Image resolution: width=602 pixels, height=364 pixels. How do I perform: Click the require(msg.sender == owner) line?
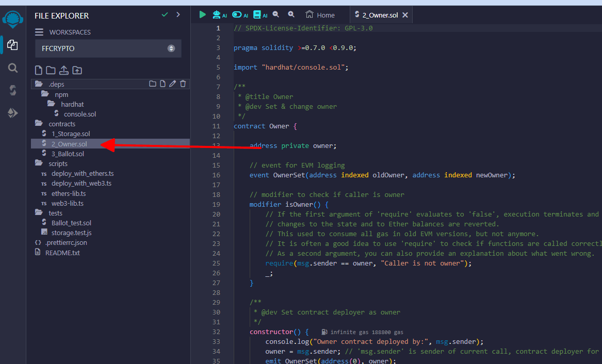point(368,263)
